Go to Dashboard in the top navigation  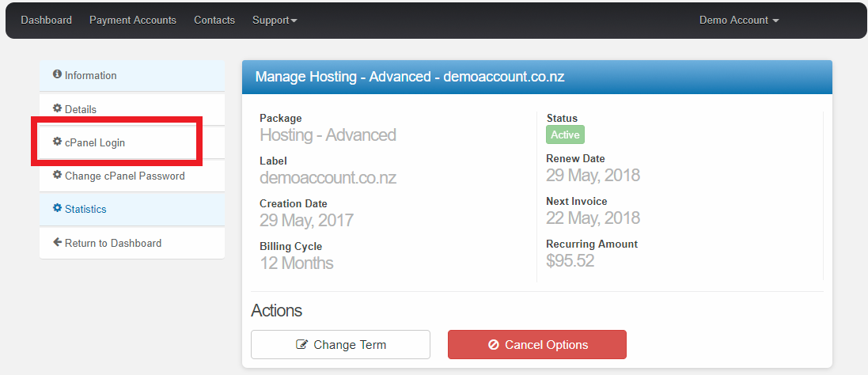(46, 21)
